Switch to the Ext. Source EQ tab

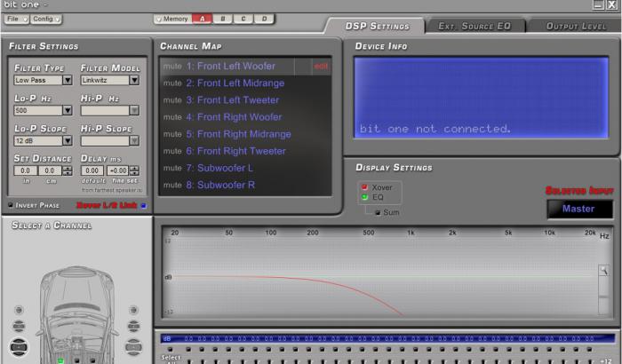pos(475,27)
